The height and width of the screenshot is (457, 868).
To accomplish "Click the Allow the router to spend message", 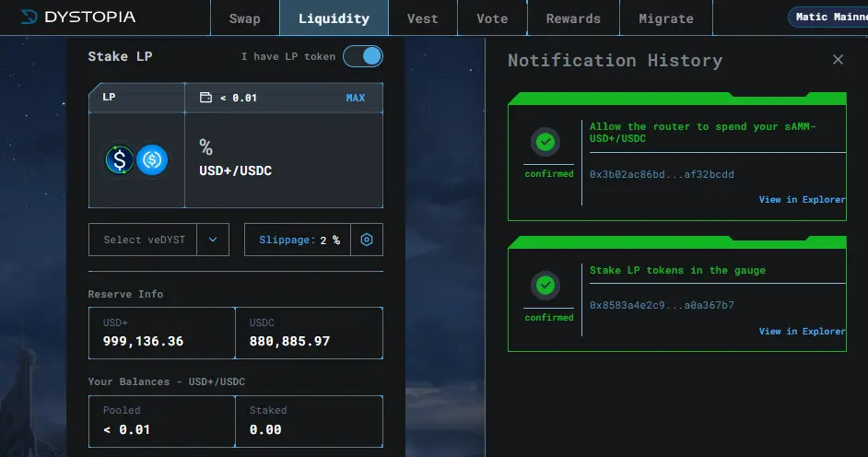I will tap(702, 133).
